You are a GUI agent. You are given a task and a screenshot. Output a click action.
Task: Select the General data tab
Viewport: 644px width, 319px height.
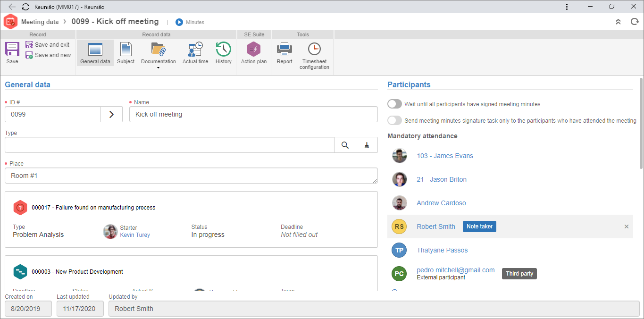click(95, 53)
